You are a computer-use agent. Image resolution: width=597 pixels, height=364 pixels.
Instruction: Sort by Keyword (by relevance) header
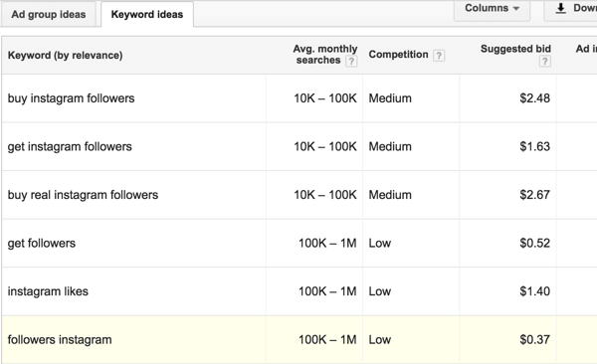(65, 56)
